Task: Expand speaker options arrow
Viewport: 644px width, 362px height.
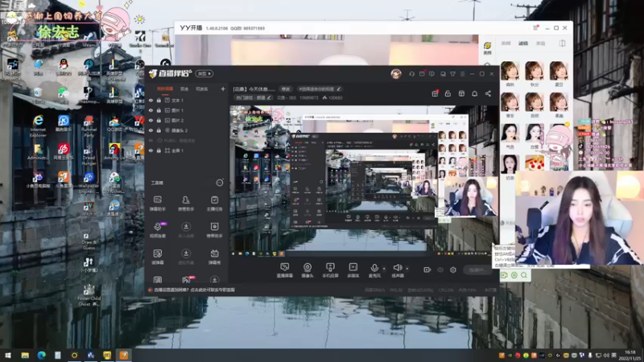Action: [407, 269]
